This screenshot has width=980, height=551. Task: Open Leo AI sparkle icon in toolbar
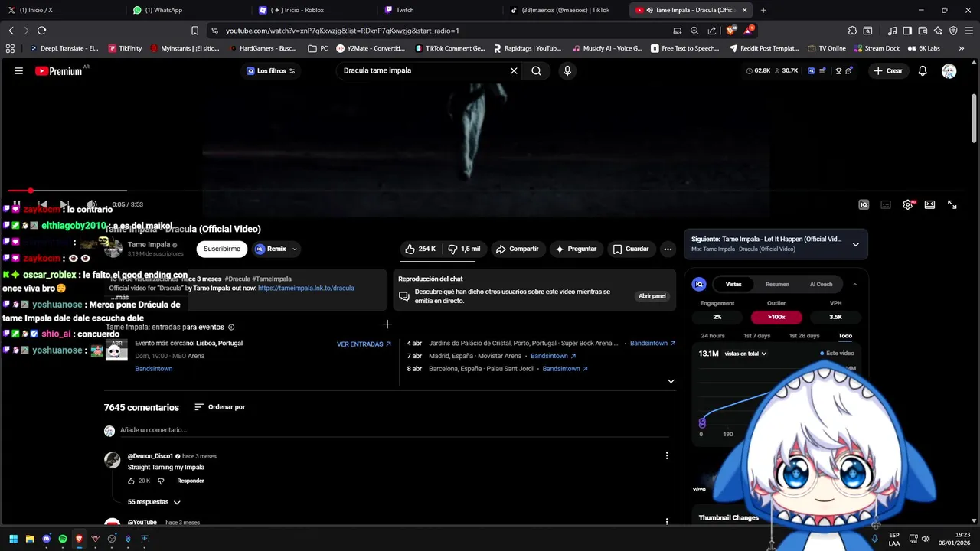pos(938,31)
